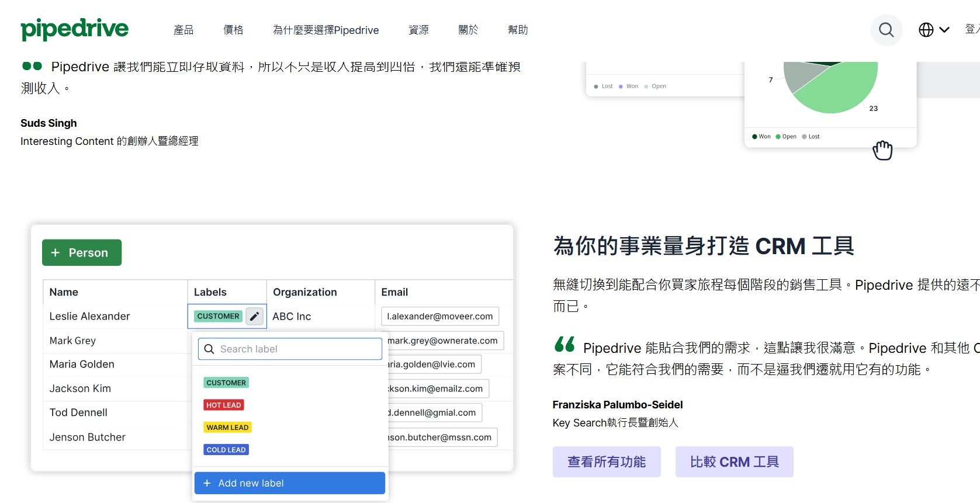This screenshot has width=980, height=503.
Task: Expand the language chevron dropdown
Action: (x=944, y=30)
